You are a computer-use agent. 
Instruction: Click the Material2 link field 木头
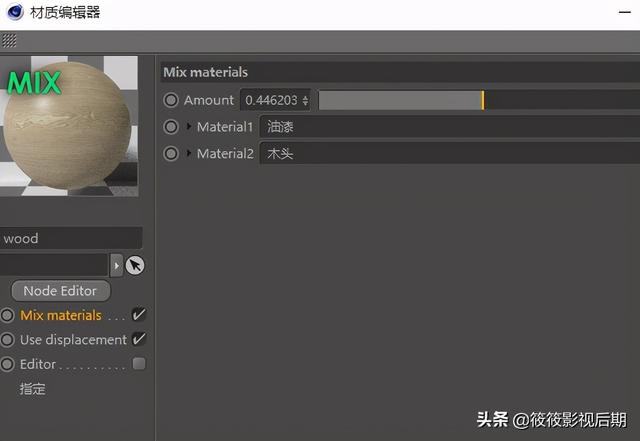pos(450,154)
